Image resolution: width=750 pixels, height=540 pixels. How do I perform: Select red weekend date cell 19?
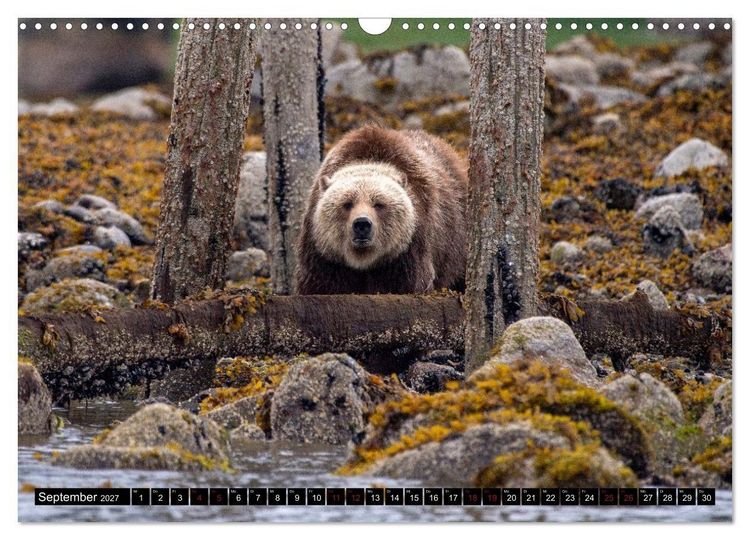pyautogui.click(x=492, y=497)
